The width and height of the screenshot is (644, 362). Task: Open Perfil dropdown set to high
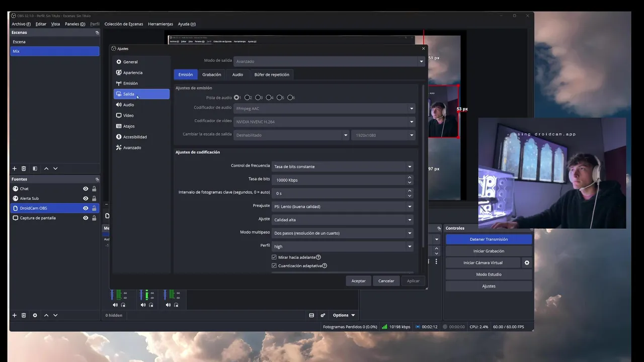point(343,246)
